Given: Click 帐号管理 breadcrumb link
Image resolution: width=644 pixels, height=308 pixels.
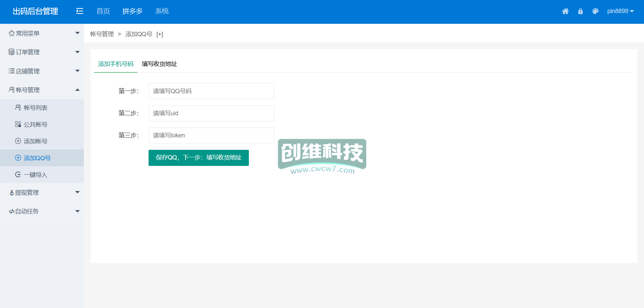Looking at the screenshot, I should 102,34.
